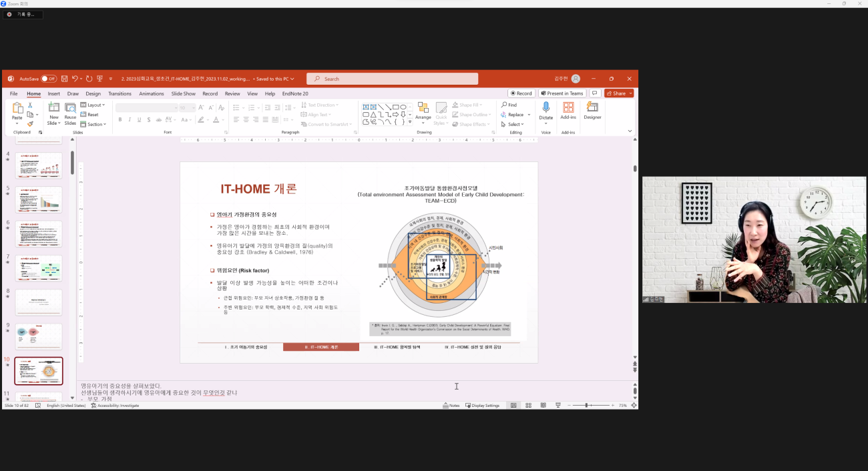The width and height of the screenshot is (868, 471).
Task: Toggle Strikethrough formatting
Action: (x=158, y=119)
